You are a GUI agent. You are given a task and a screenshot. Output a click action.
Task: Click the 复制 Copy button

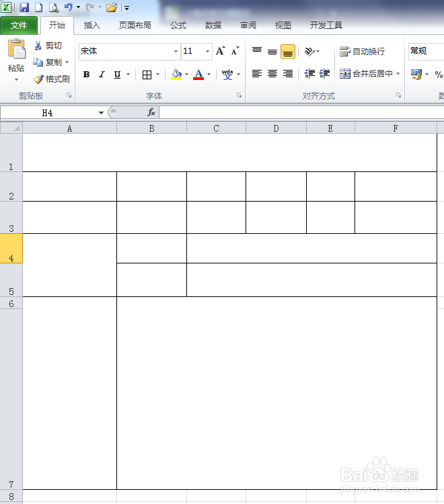(x=47, y=62)
